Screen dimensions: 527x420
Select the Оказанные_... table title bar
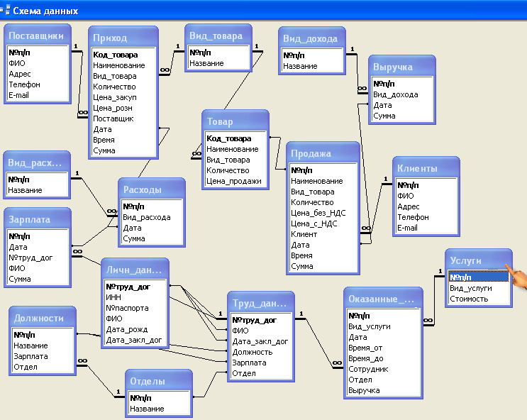pyautogui.click(x=383, y=299)
